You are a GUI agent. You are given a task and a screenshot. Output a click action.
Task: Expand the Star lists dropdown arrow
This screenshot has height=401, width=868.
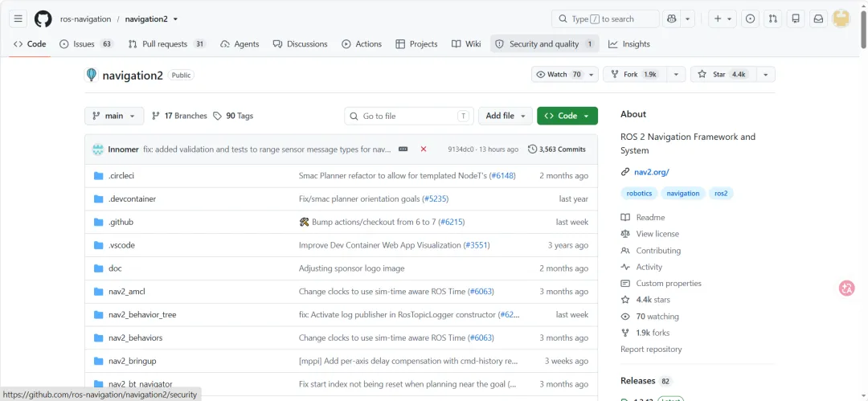click(x=766, y=74)
